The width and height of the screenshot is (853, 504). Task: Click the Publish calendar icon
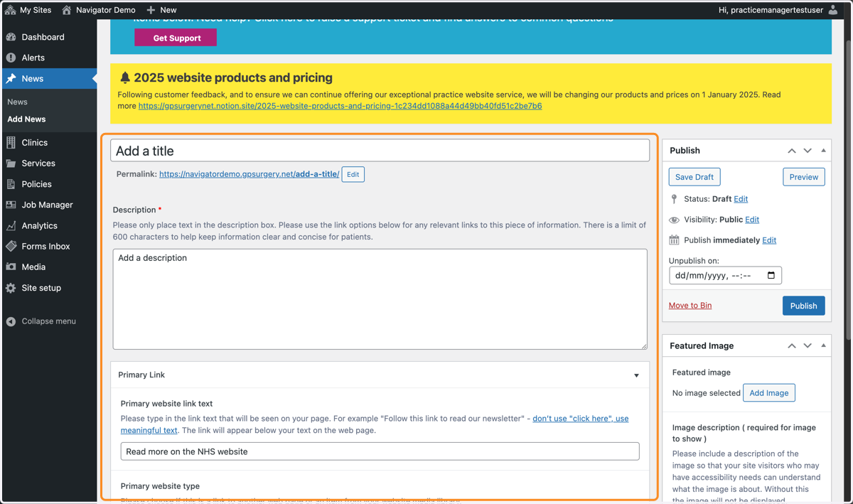674,240
